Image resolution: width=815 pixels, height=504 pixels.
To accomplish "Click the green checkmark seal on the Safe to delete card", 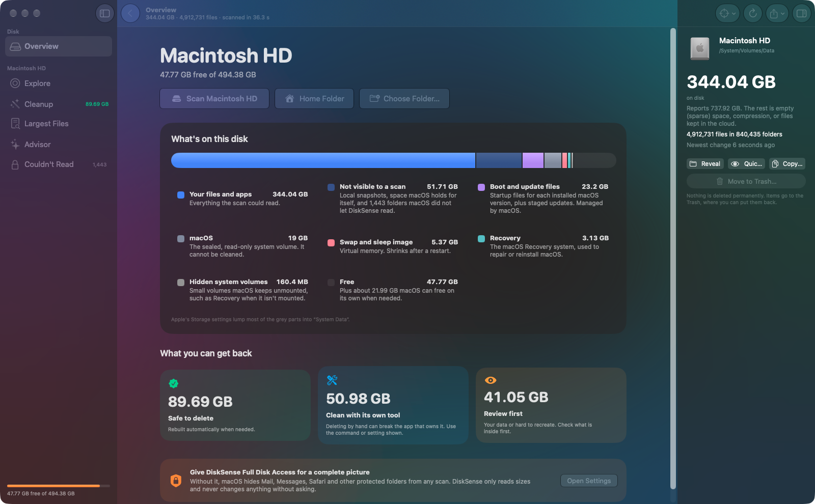I will (174, 383).
